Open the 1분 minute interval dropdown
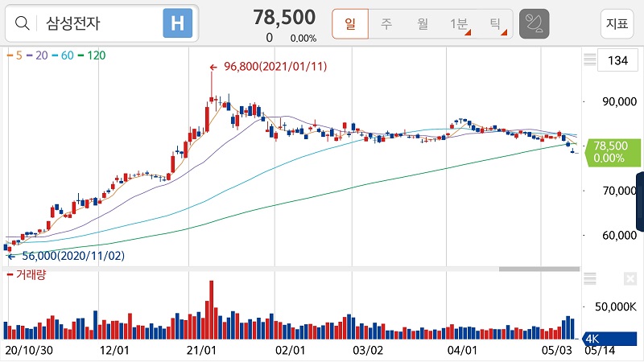644x362 pixels. (460, 24)
